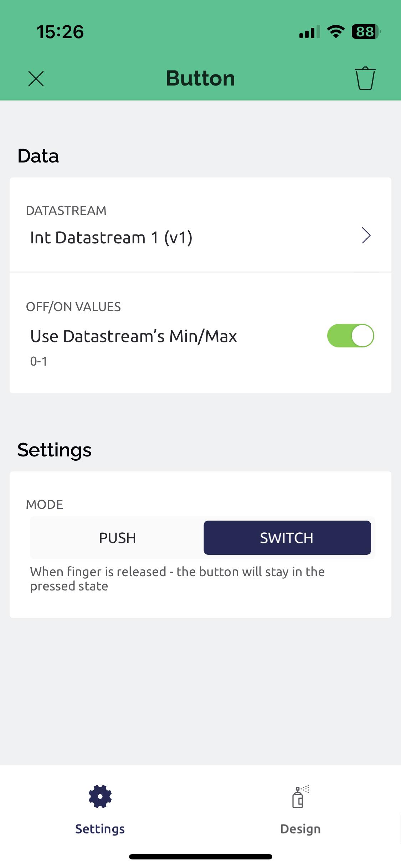Switch to the Design tab label
The width and height of the screenshot is (401, 868).
[300, 829]
